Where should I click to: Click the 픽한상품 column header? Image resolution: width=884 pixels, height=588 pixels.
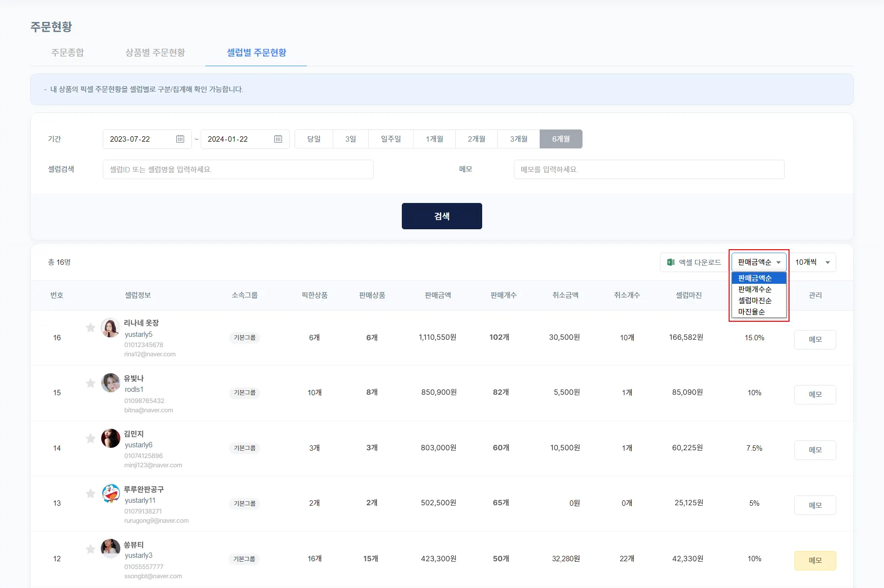[x=315, y=295]
